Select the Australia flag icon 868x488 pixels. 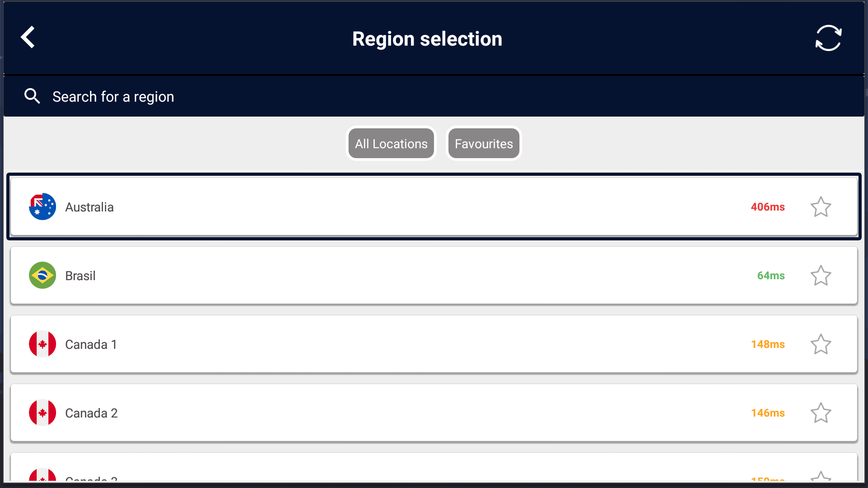42,207
